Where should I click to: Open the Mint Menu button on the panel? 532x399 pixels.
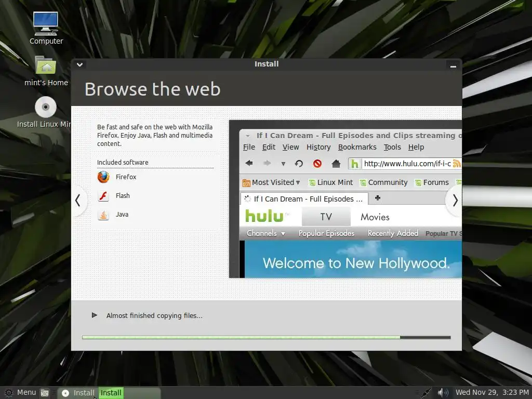[x=20, y=393]
